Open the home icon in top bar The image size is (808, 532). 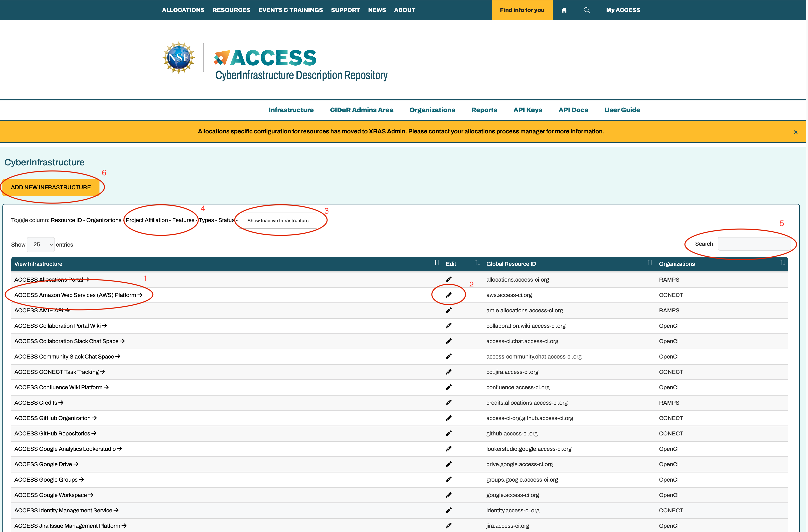(x=564, y=10)
